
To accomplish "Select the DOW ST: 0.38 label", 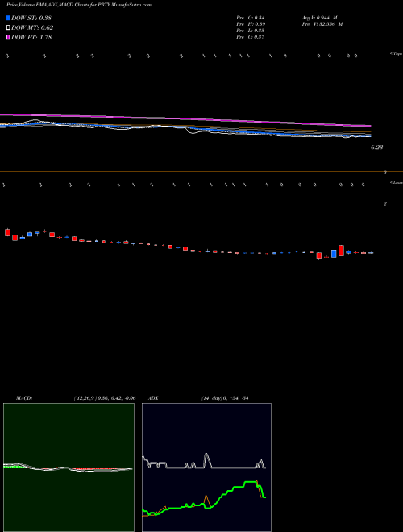I will (31, 18).
